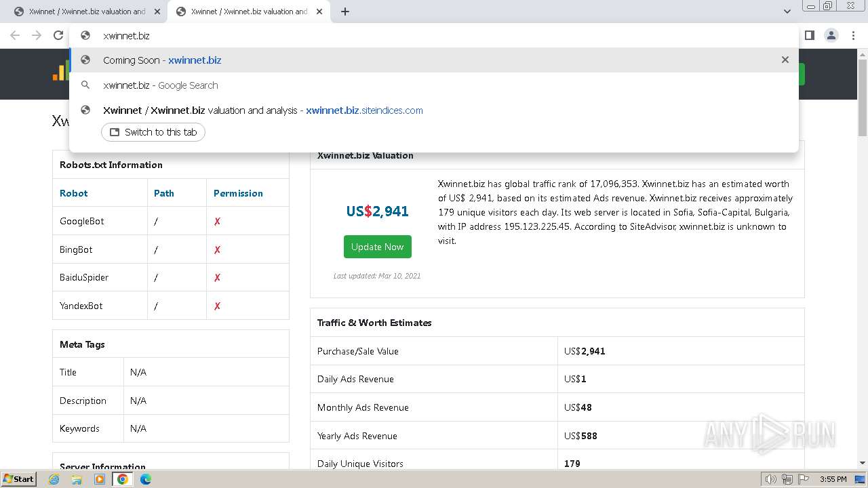
Task: Click the Meta Tags Keywords label
Action: [79, 428]
